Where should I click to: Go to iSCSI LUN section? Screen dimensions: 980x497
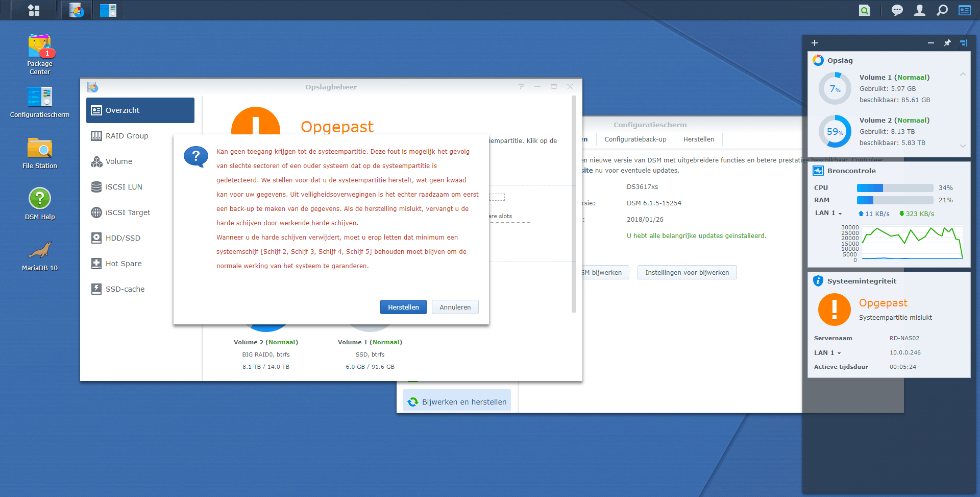(x=140, y=187)
